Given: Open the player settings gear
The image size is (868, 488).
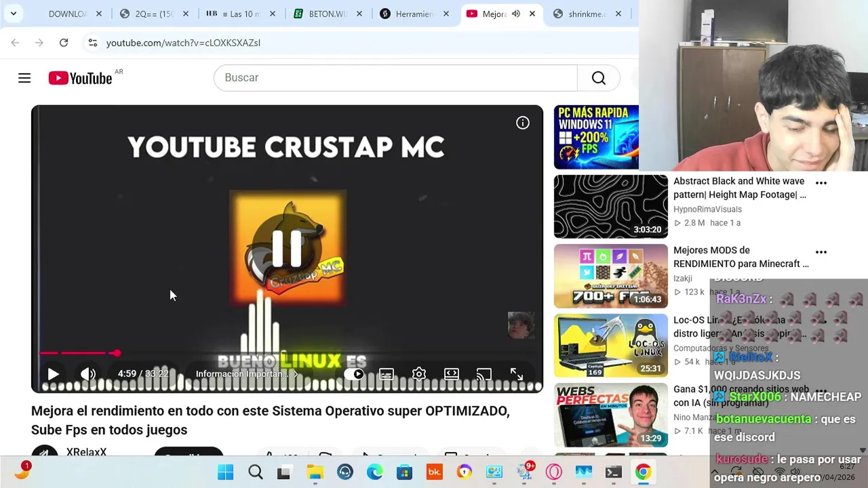Looking at the screenshot, I should pyautogui.click(x=419, y=374).
